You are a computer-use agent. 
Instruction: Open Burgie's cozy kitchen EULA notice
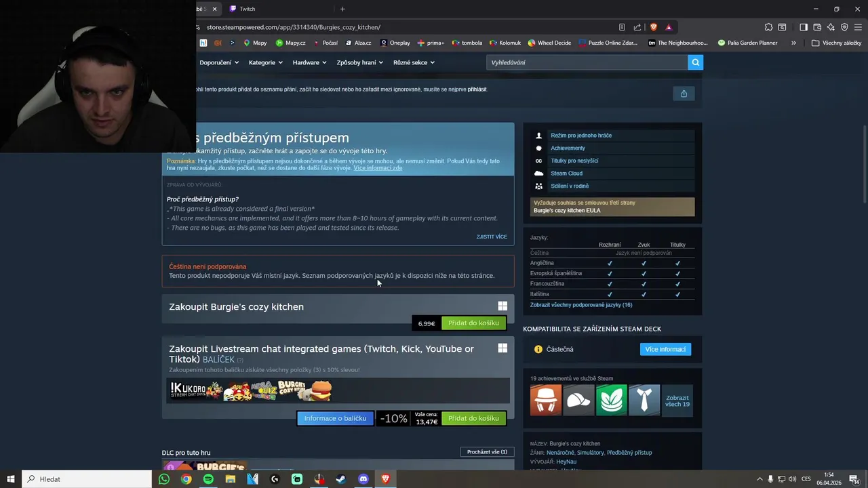(612, 207)
